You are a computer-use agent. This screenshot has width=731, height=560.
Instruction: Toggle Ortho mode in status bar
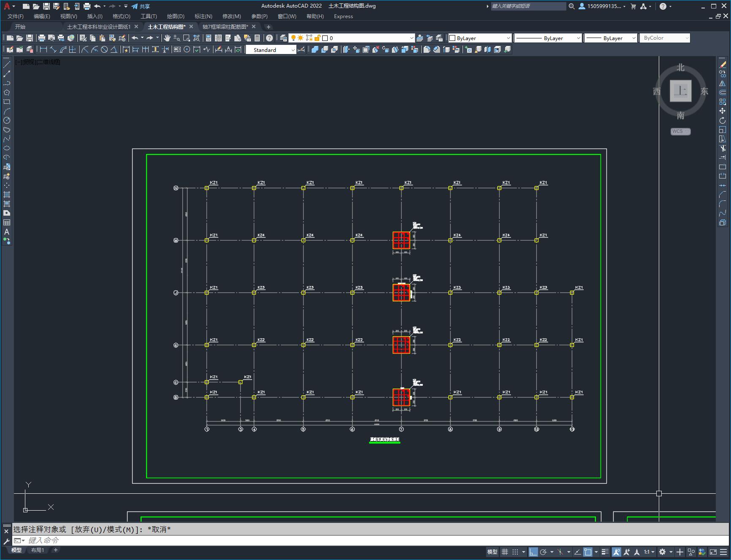pyautogui.click(x=533, y=552)
